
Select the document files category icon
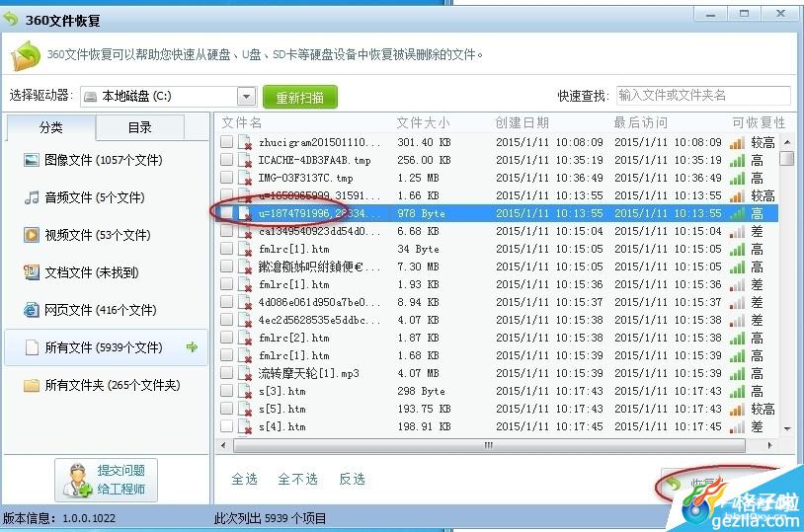point(32,272)
